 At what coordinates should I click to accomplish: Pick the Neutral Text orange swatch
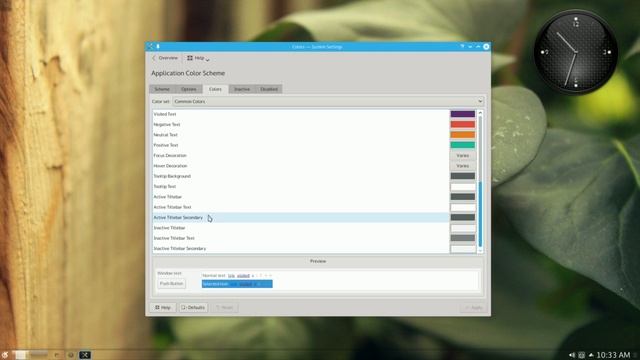(x=462, y=135)
